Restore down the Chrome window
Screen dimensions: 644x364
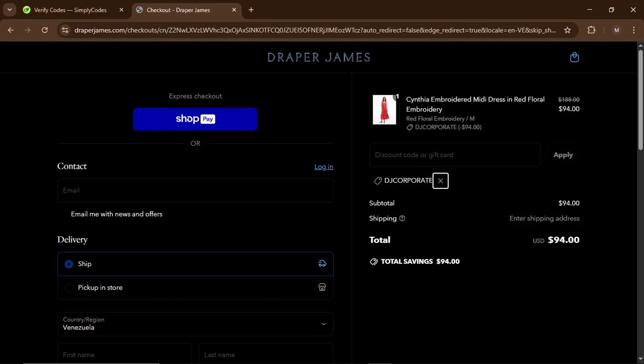611,9
